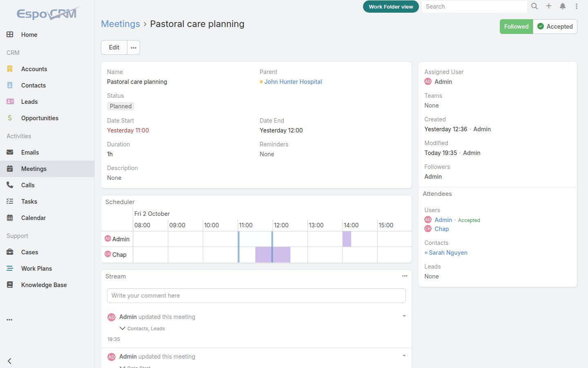
Task: Collapse the sidebar with the left chevron
Action: click(9, 361)
